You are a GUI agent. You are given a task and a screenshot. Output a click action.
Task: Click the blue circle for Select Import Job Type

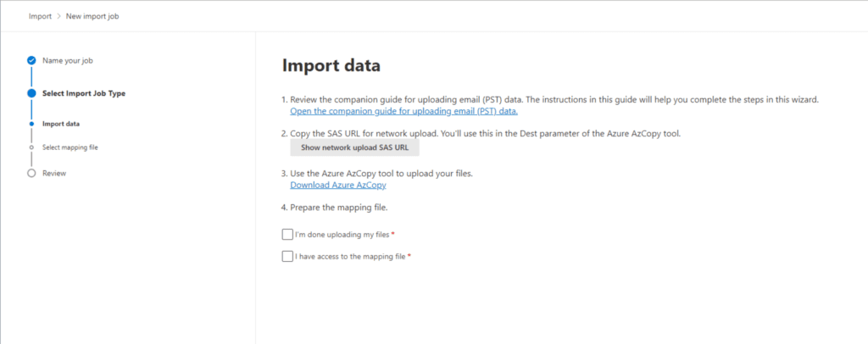31,93
